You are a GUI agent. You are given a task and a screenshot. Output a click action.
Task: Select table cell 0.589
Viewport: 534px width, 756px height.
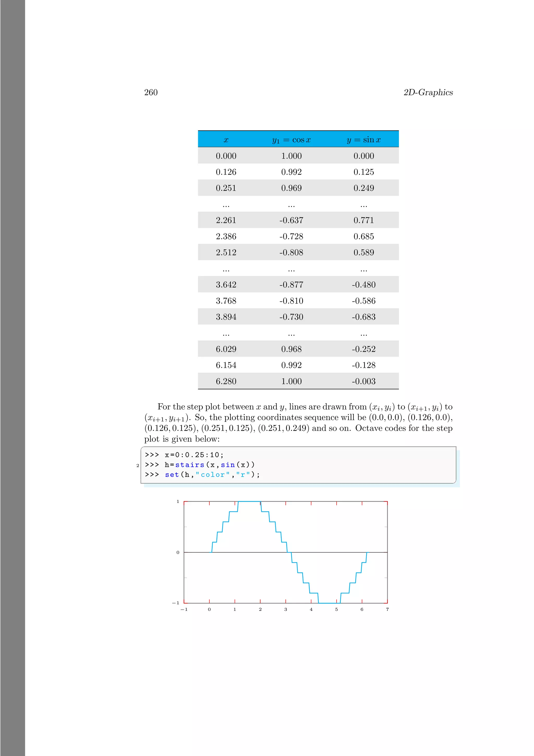coord(363,253)
